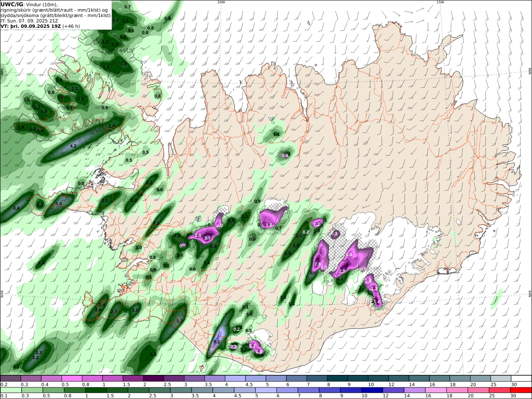
Task: Click the 3.0 rain value in the southwest
Action: pyautogui.click(x=135, y=310)
